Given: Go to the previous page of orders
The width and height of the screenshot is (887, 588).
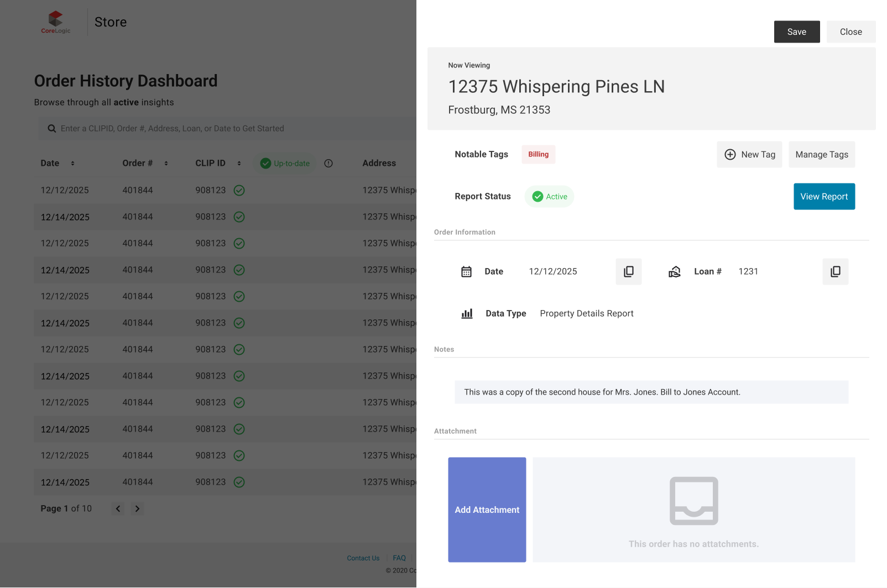Looking at the screenshot, I should click(118, 508).
